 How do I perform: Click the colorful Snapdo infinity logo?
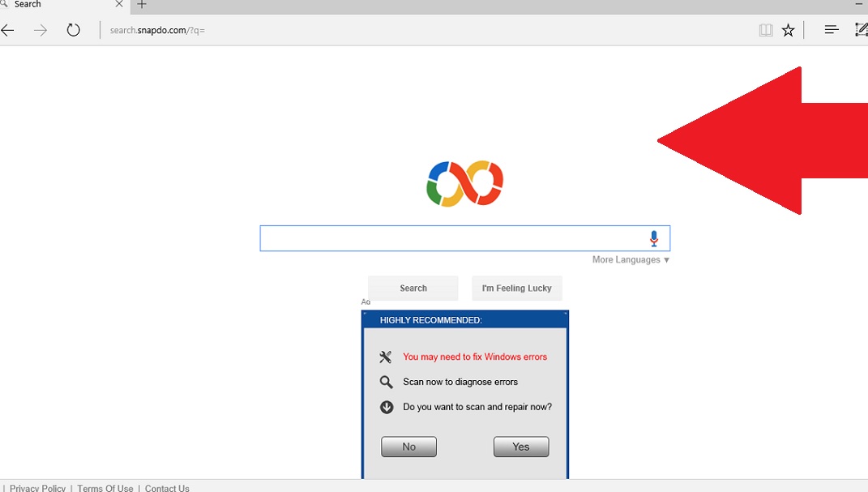click(464, 183)
